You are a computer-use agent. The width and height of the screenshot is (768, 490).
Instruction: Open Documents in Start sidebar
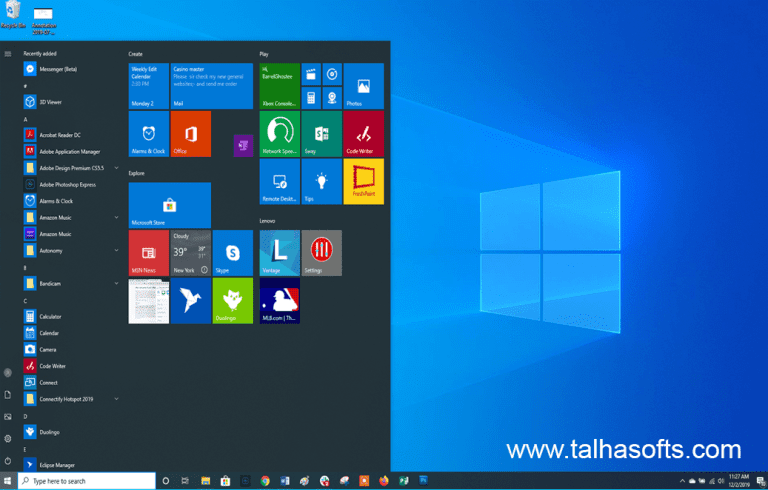click(8, 395)
